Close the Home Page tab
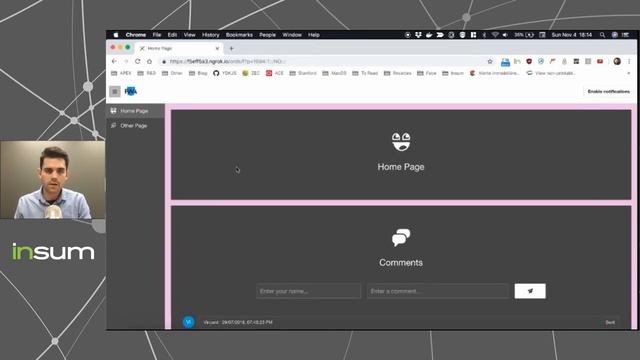640x360 pixels. (217, 48)
